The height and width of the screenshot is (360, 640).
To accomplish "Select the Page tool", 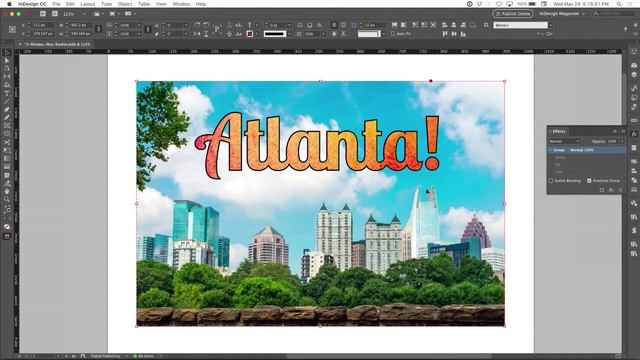I will click(7, 68).
